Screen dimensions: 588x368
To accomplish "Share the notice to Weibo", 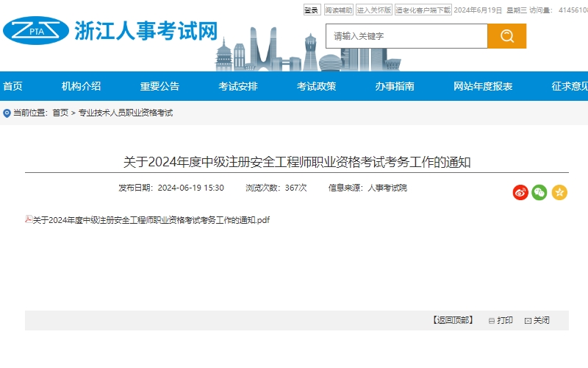I will pyautogui.click(x=520, y=192).
